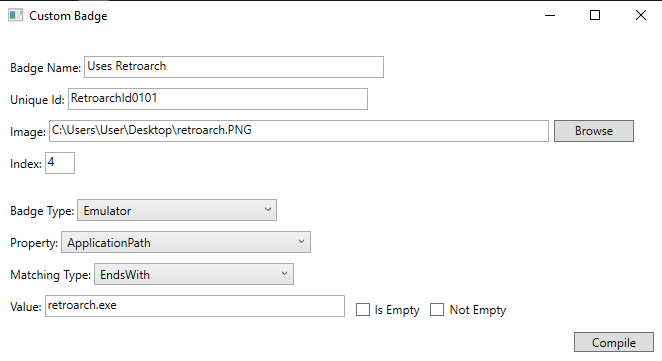Click the Badge Type dropdown arrow
Screen dimensions: 662x361
tap(268, 210)
